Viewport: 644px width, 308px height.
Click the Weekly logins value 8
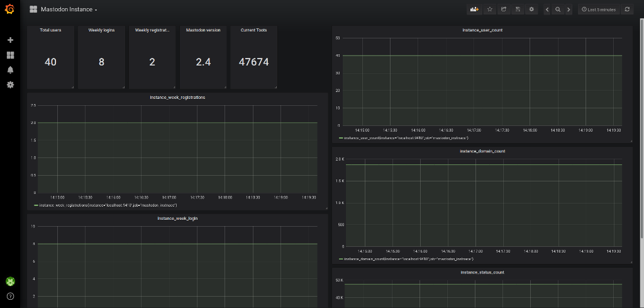point(101,62)
